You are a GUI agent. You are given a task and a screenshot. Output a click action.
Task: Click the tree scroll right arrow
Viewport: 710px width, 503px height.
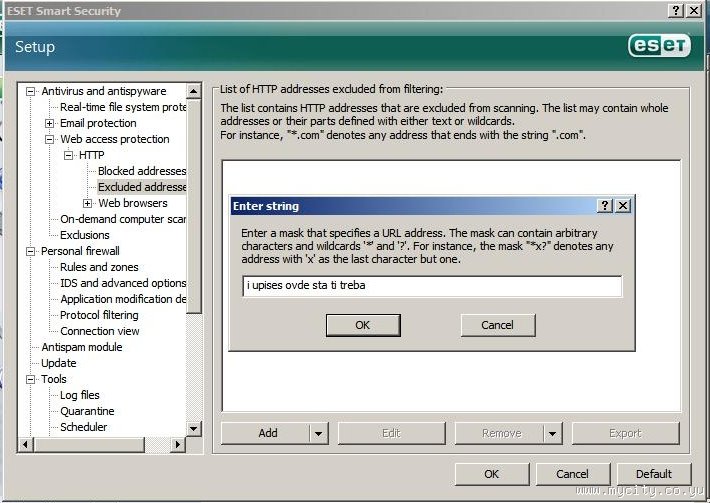click(x=178, y=445)
